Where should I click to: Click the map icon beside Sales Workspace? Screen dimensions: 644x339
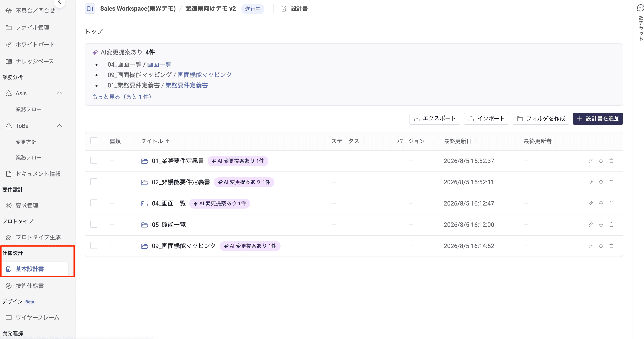(x=90, y=9)
